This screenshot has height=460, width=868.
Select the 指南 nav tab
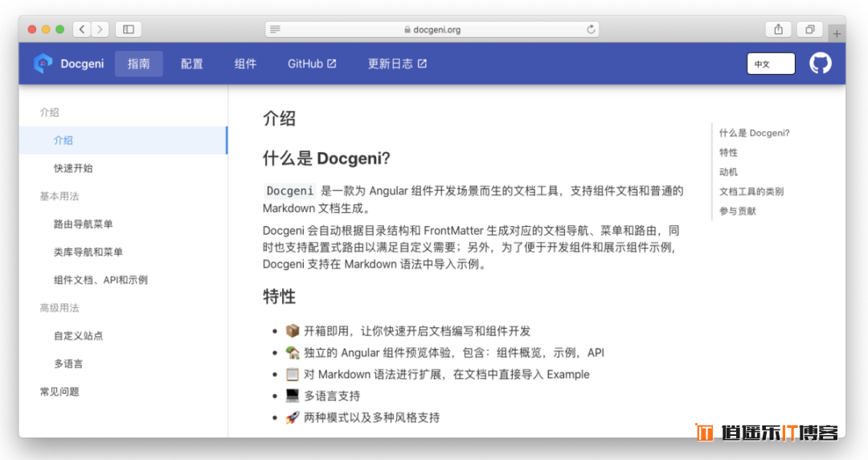coord(138,64)
